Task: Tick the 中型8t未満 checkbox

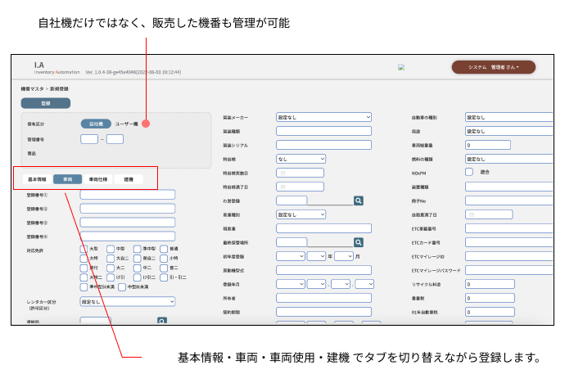Action: point(122,287)
